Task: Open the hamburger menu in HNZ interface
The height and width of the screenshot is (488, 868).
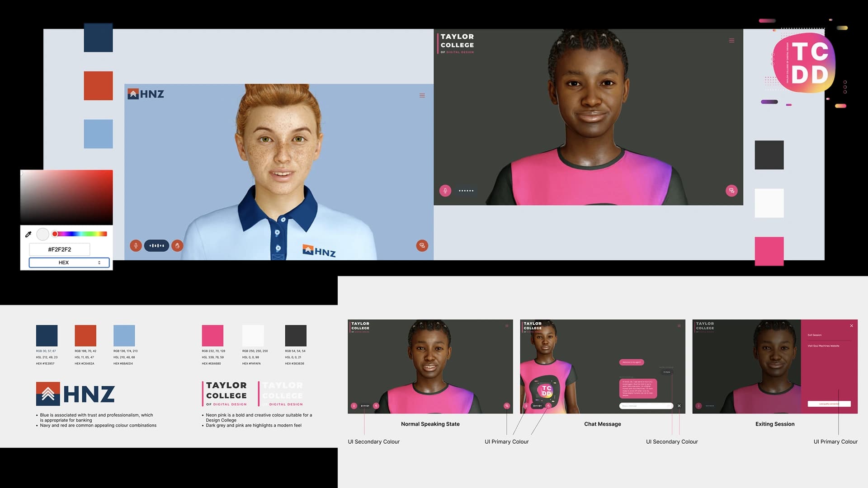Action: pos(422,95)
